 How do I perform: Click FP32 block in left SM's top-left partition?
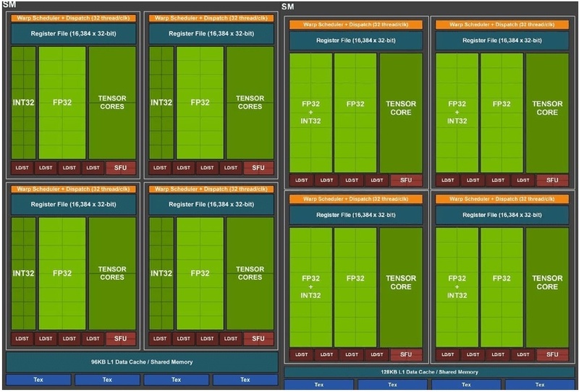point(62,103)
